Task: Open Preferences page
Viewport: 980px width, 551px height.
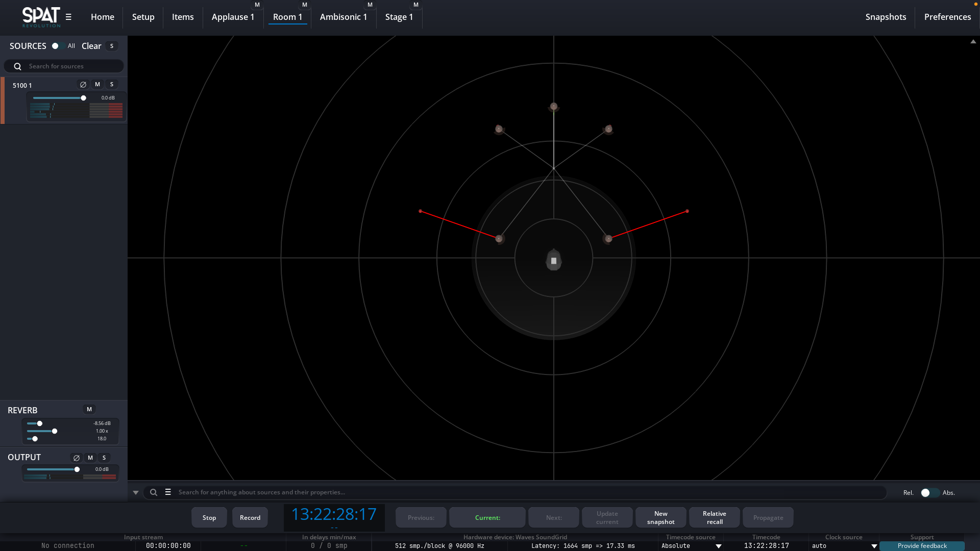Action: click(948, 17)
